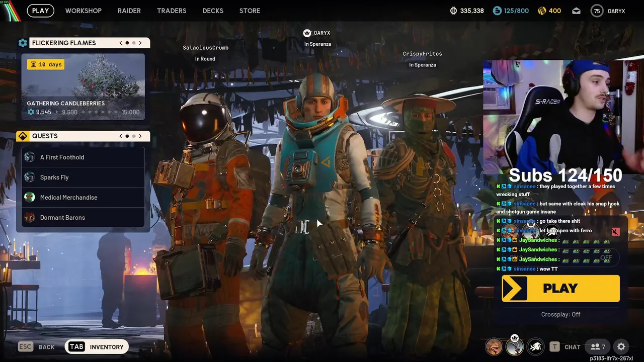Viewport: 644px width, 362px height.
Task: Click the Flickering Flames flower event icon
Action: [23, 43]
